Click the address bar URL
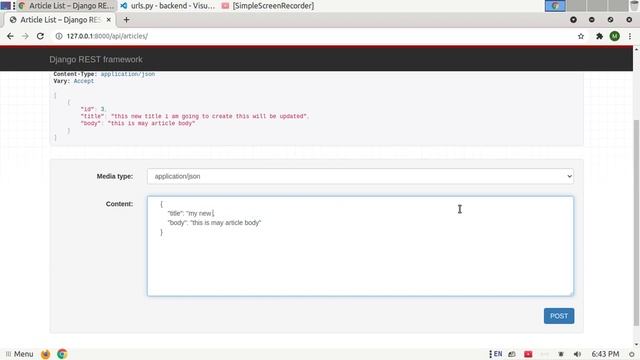640x360 pixels. tap(107, 36)
